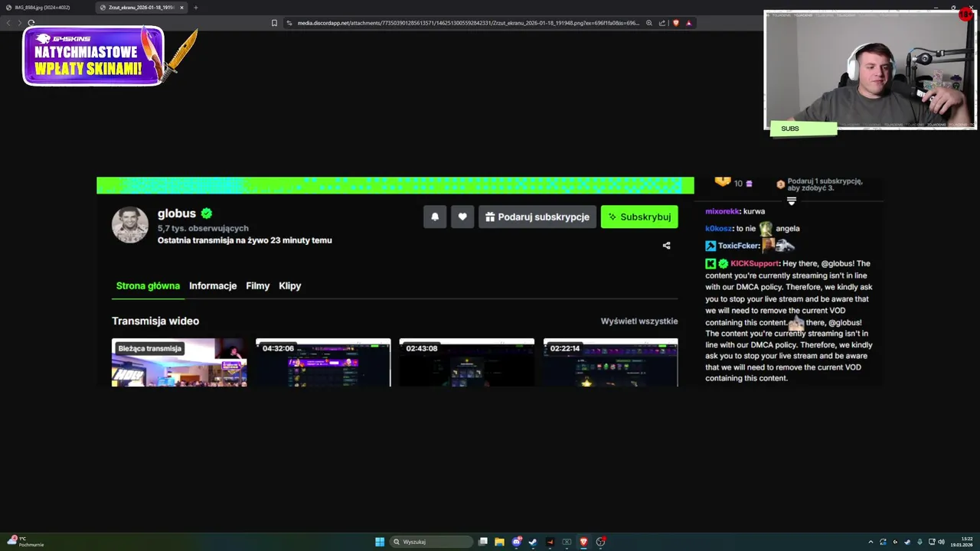The image size is (980, 551).
Task: Open Bieżąca transmisja video thumbnail
Action: click(179, 363)
